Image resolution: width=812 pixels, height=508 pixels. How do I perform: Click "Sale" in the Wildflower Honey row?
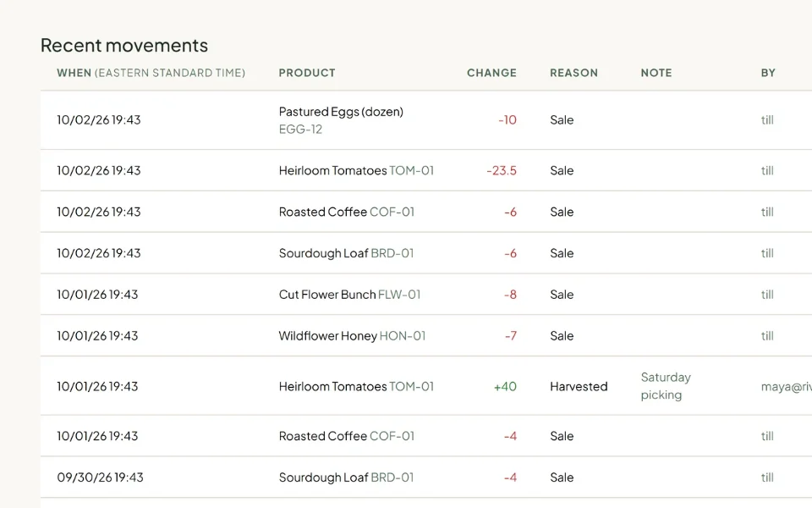coord(562,336)
